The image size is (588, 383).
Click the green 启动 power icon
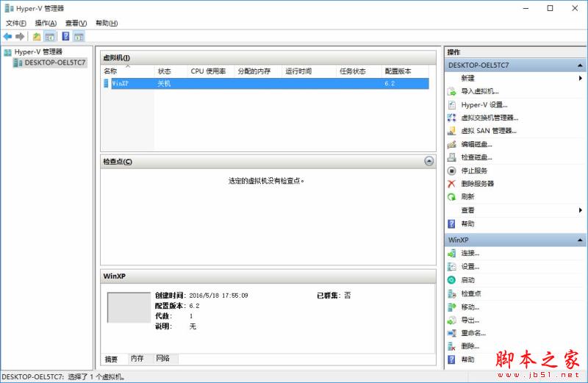click(451, 280)
